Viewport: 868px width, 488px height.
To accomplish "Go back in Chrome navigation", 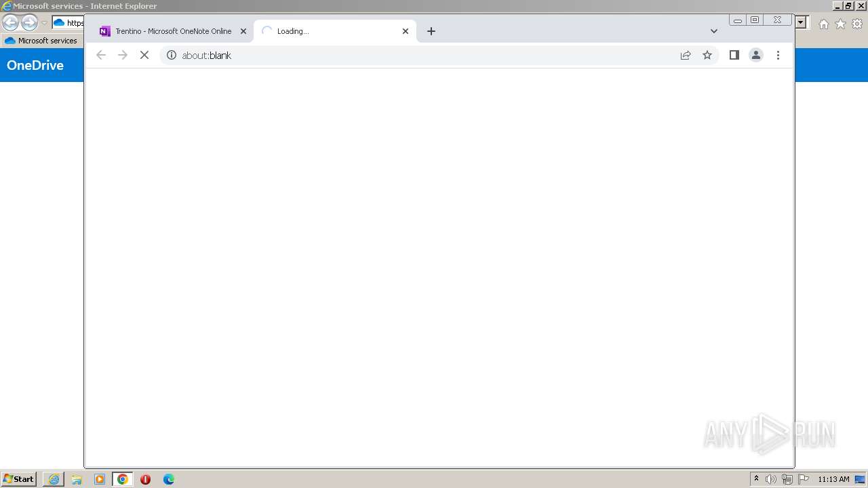I will click(x=101, y=56).
